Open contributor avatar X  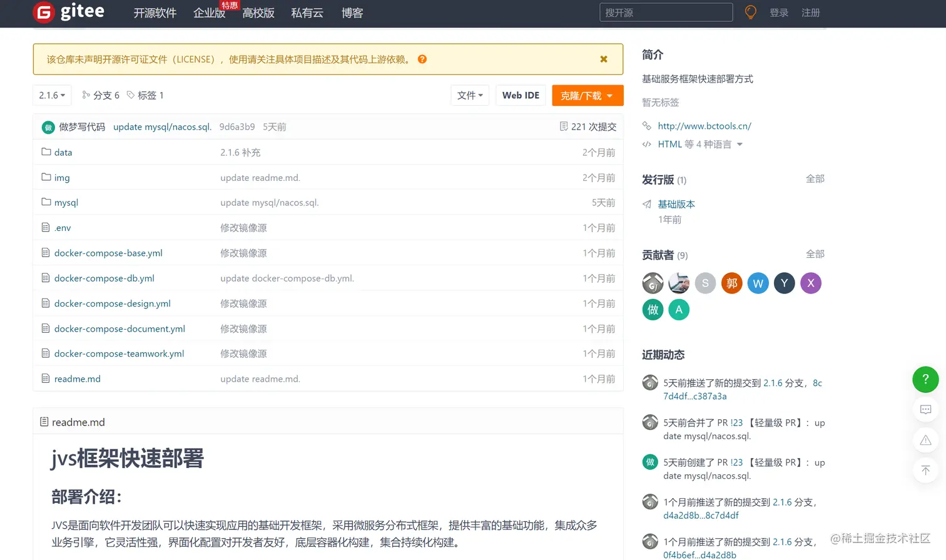[811, 283]
